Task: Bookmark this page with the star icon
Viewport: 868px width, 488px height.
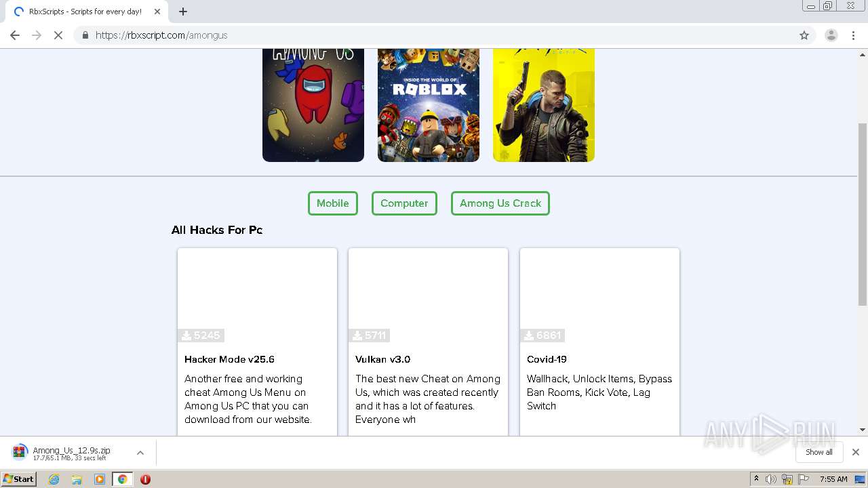Action: [804, 35]
